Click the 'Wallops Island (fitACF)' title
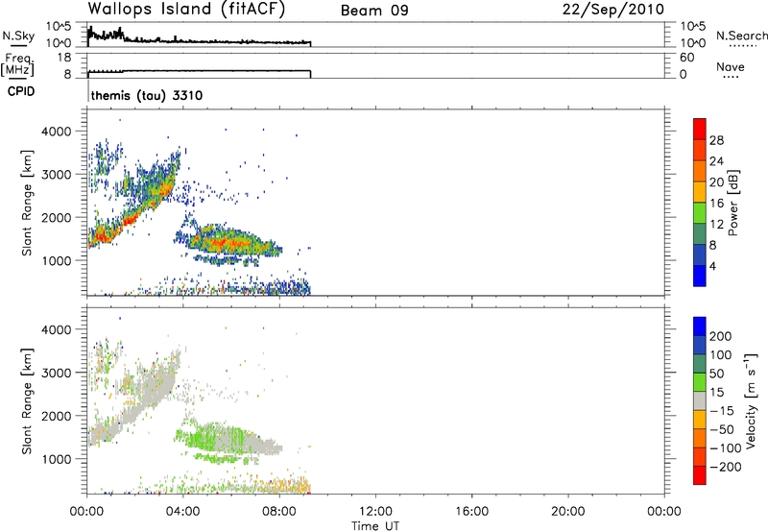This screenshot has height=532, width=768. (x=186, y=10)
